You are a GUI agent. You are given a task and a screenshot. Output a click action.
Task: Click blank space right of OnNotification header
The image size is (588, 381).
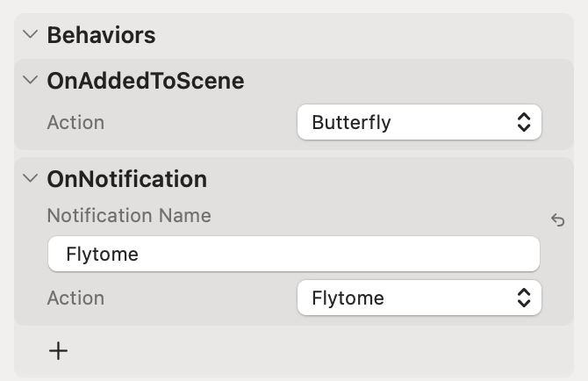coord(375,179)
